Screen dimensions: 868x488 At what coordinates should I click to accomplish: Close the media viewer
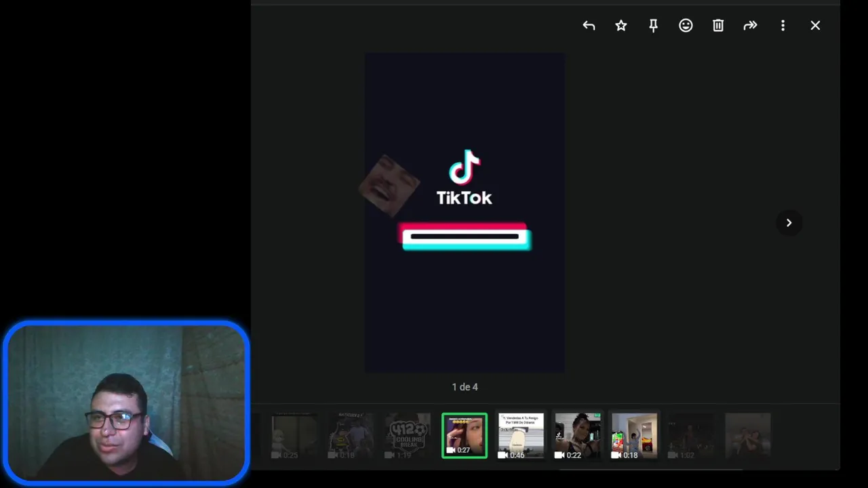[815, 26]
